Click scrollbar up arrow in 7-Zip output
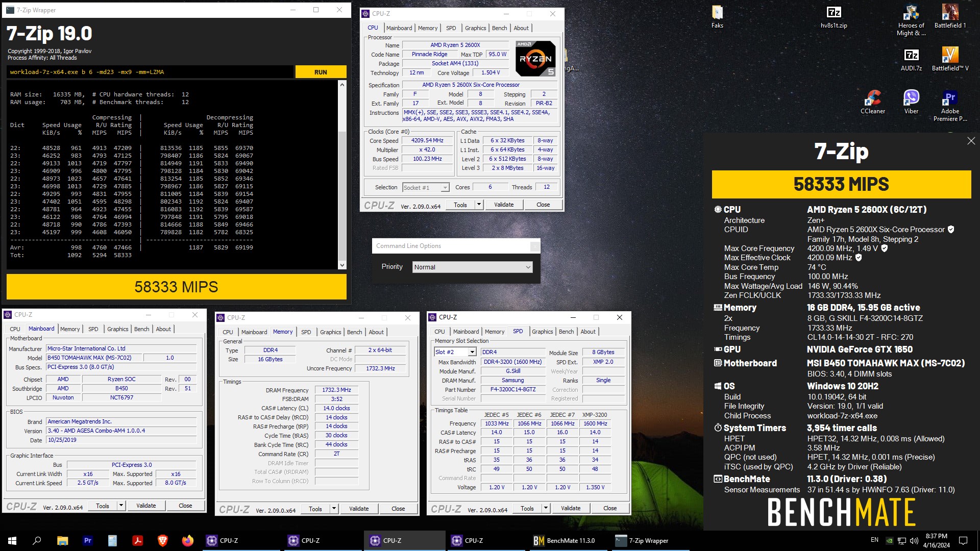Viewport: 980px width, 551px height. click(342, 85)
